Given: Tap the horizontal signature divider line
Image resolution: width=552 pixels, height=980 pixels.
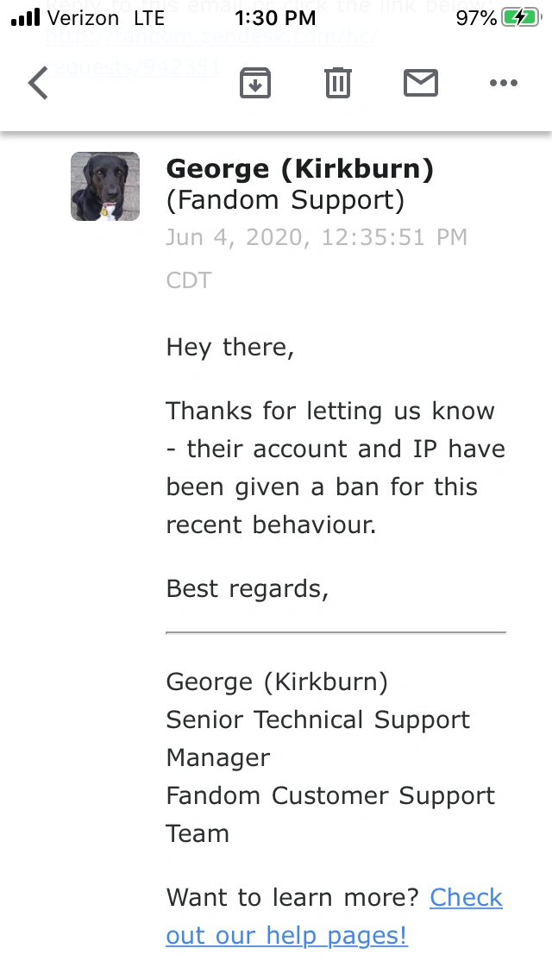Looking at the screenshot, I should (336, 633).
